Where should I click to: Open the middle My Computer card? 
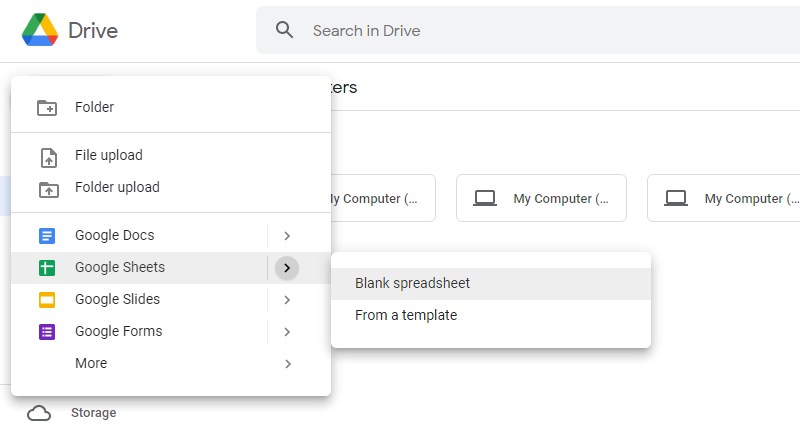[x=541, y=198]
